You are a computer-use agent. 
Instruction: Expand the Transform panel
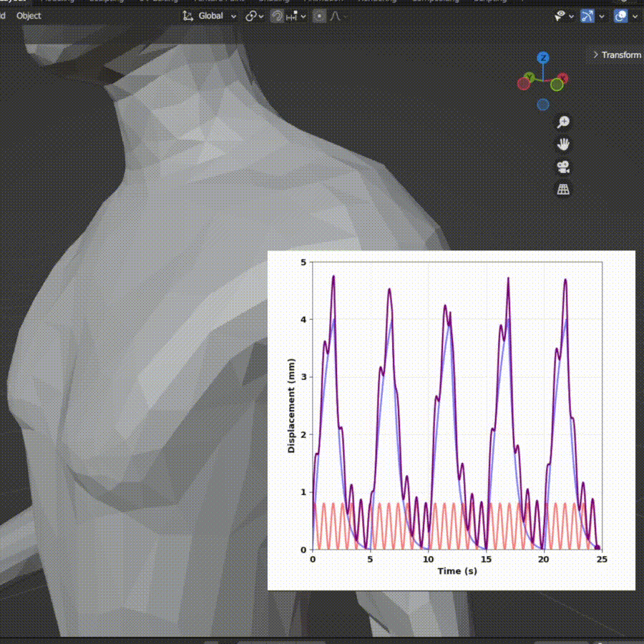point(617,54)
